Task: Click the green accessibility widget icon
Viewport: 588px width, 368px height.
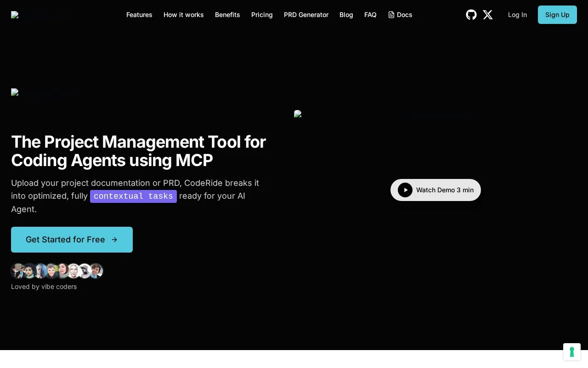Action: click(572, 352)
